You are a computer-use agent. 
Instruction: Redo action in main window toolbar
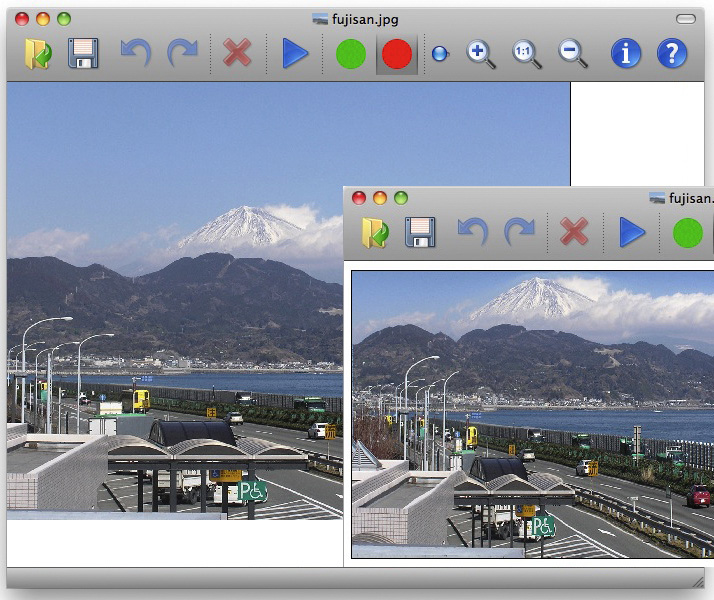click(x=183, y=53)
